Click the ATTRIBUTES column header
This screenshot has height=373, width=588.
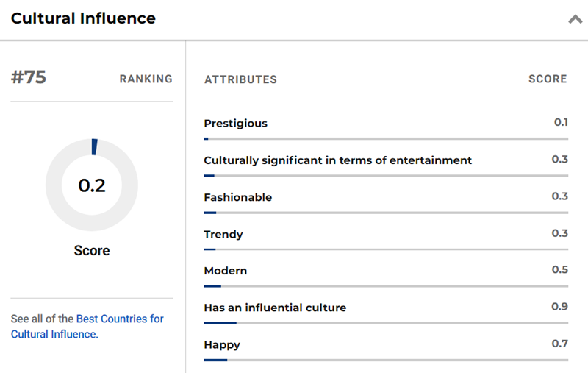pos(240,79)
